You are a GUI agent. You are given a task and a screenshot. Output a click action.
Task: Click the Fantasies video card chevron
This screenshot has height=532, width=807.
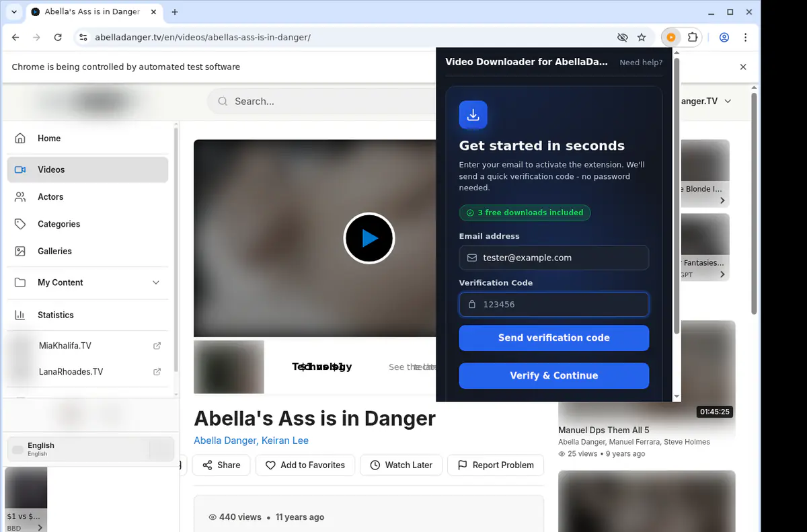point(722,274)
